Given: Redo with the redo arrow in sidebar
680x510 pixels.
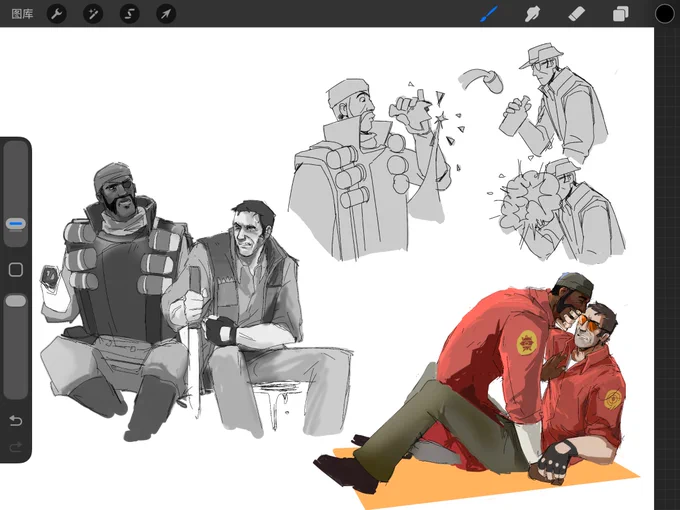Looking at the screenshot, I should [x=16, y=447].
